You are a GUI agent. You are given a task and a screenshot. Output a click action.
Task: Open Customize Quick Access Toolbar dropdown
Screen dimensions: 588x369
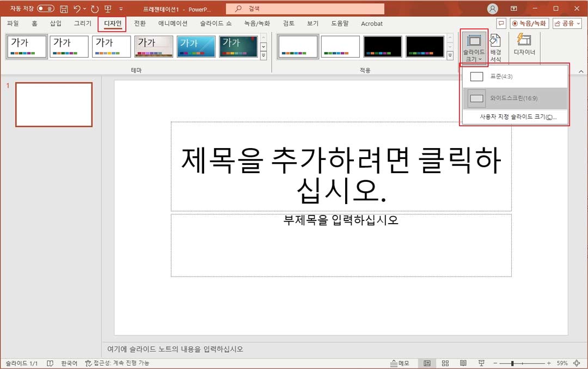pos(121,9)
